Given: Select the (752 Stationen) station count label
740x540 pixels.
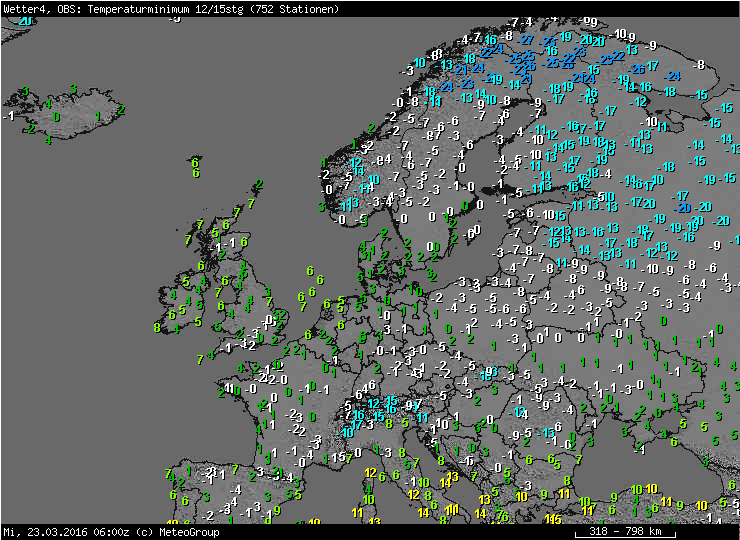Looking at the screenshot, I should 296,9.
